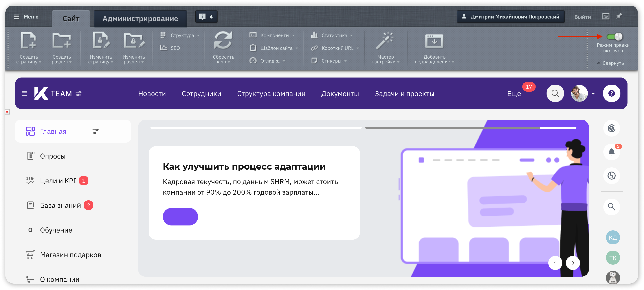This screenshot has height=290, width=644.
Task: Collapse the toolbar with Свернуть
Action: coord(610,63)
